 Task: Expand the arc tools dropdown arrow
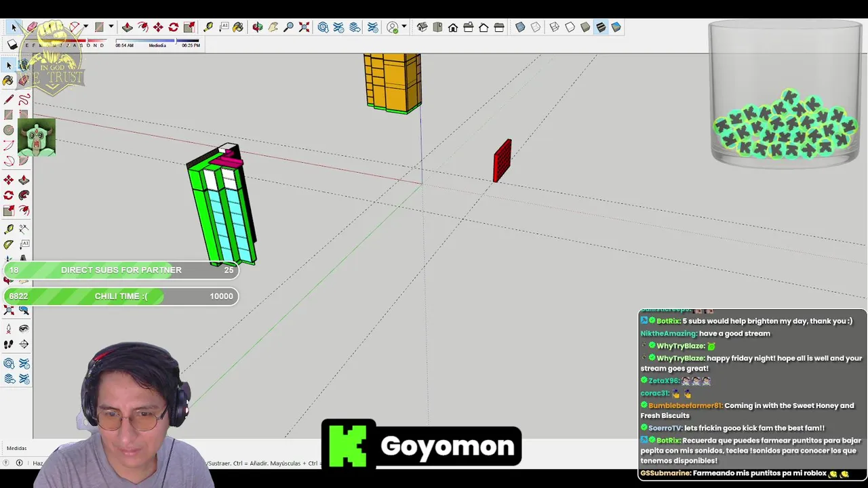(x=85, y=27)
